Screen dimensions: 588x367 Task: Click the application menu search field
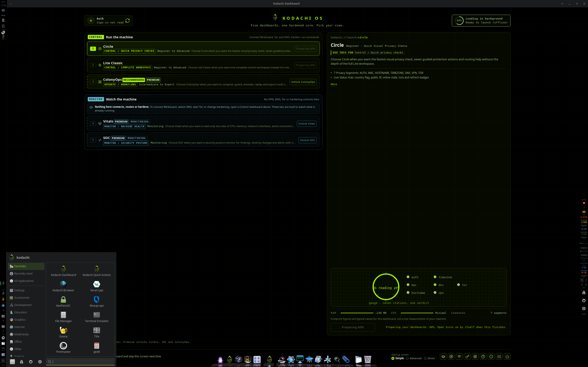80,362
